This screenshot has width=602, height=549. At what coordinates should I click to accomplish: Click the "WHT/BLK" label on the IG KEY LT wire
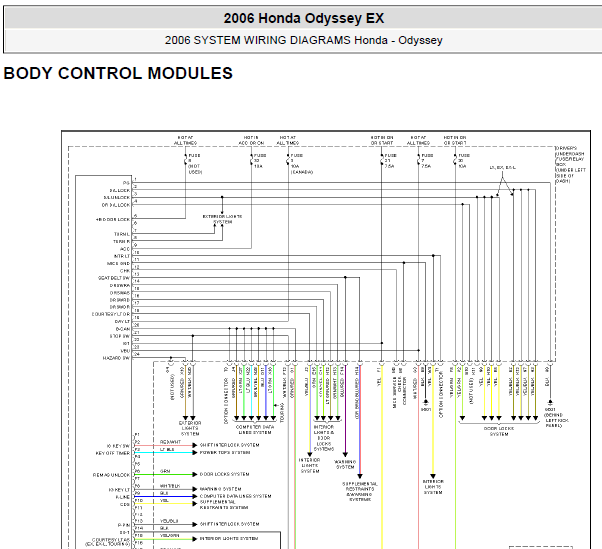coord(170,486)
